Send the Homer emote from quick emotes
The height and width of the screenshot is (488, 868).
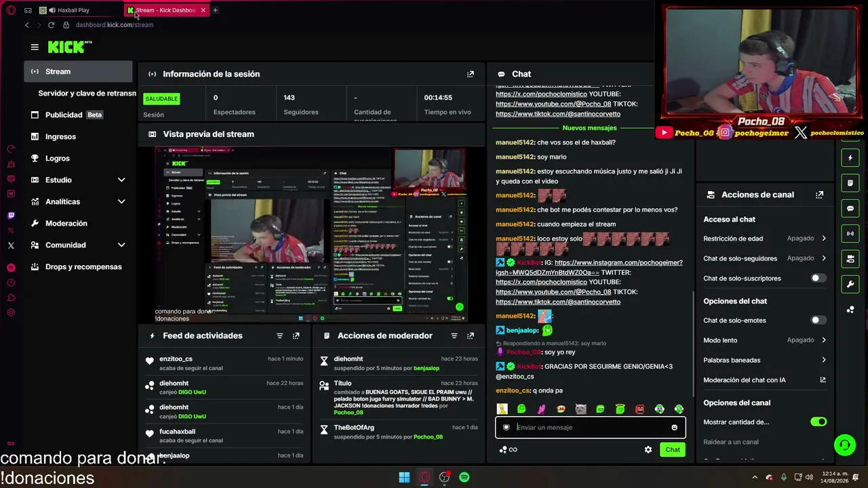[x=502, y=409]
